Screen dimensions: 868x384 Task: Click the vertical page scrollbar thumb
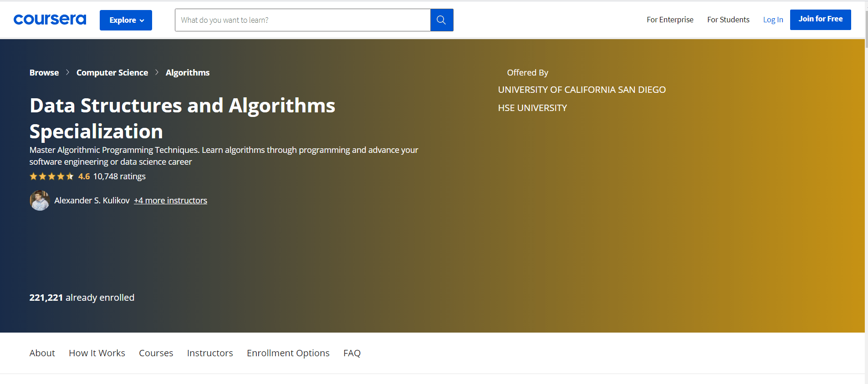point(866,28)
